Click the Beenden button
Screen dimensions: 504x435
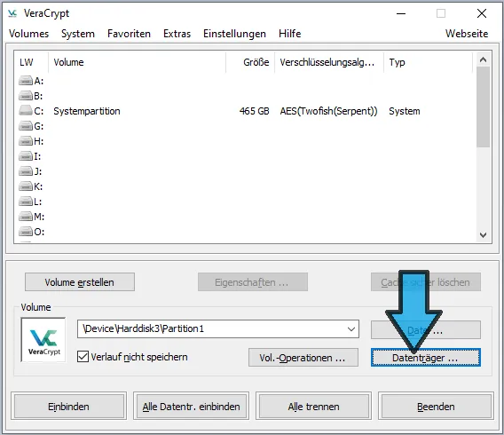point(436,407)
